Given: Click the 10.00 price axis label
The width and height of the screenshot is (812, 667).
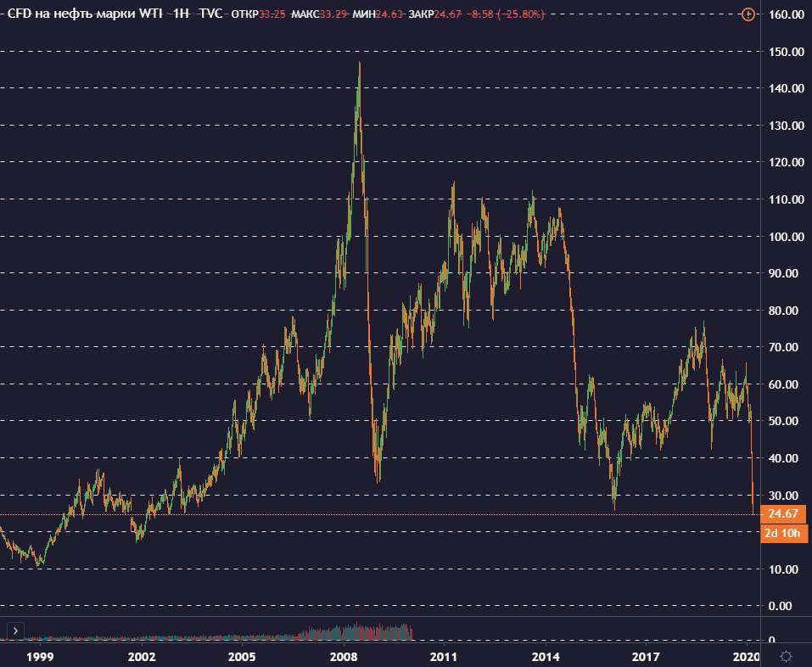Looking at the screenshot, I should [x=783, y=569].
